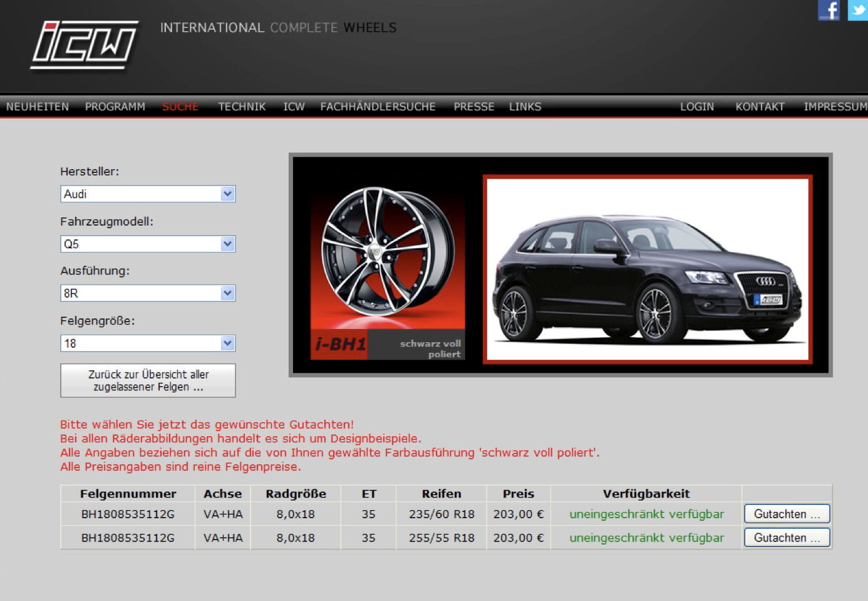Viewport: 868px width, 601px height.
Task: Select the SUCHE menu item
Action: (x=180, y=107)
